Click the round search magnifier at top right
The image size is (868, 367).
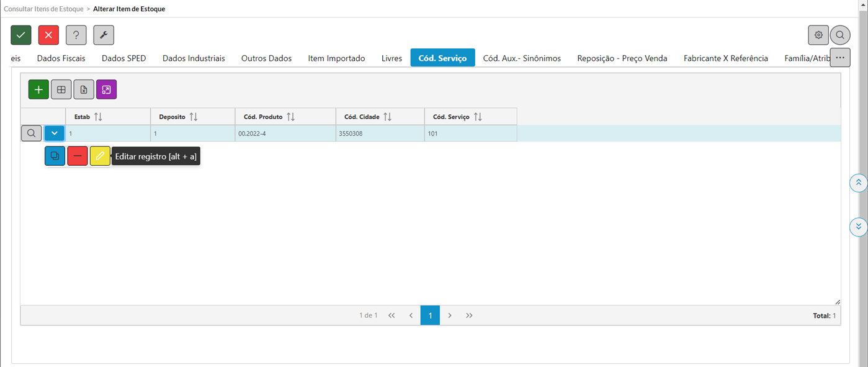click(840, 35)
